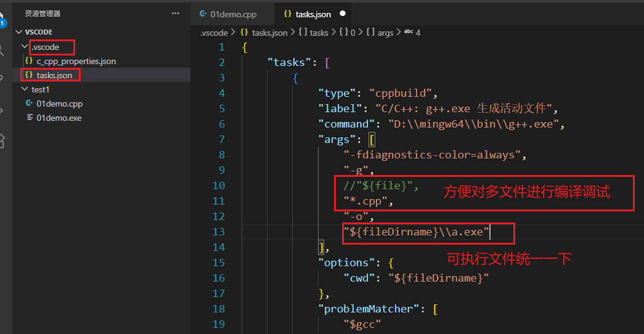This screenshot has width=644, height=334.
Task: Switch to the 01demo.cpp editor tab
Action: (234, 14)
